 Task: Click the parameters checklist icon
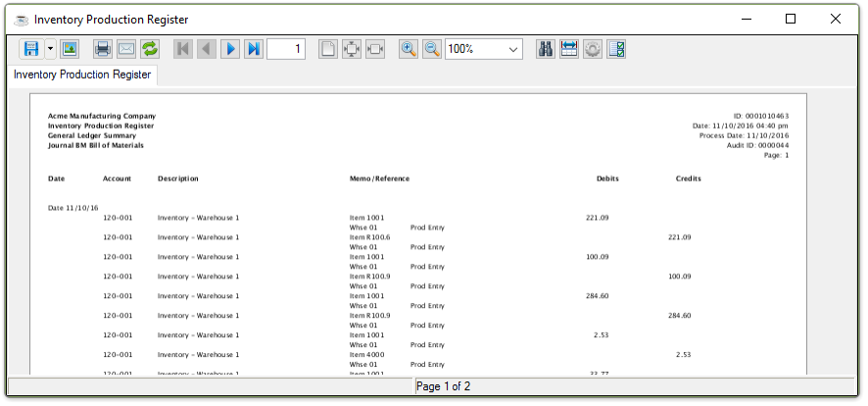coord(617,49)
